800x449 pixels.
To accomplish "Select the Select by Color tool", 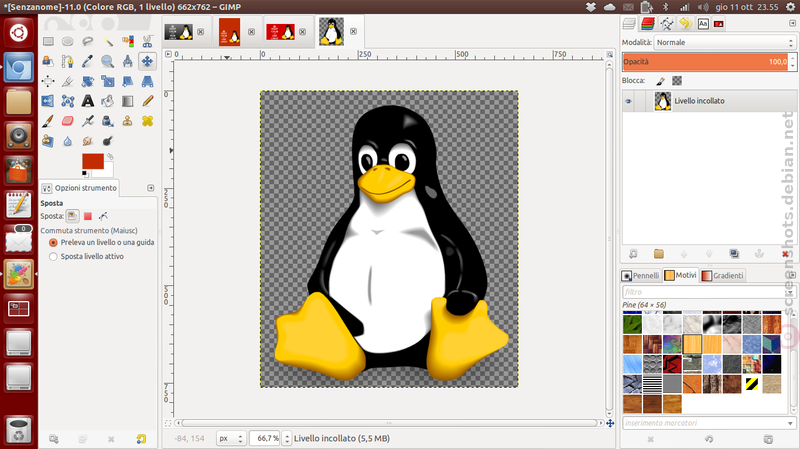I will coord(128,41).
